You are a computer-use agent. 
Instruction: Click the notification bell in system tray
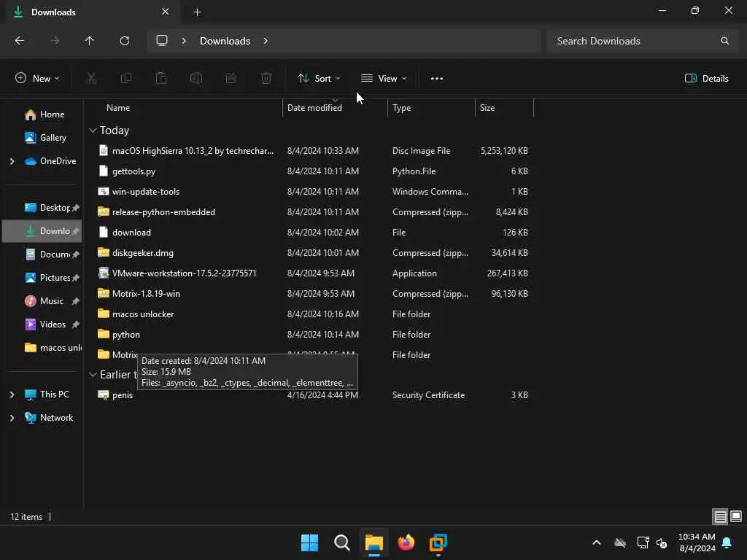(727, 542)
